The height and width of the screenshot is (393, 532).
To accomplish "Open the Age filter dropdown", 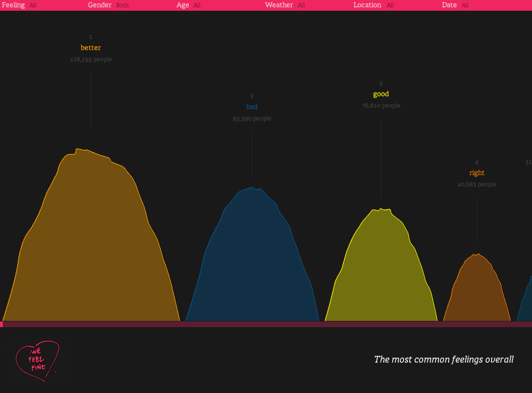I will coord(188,5).
